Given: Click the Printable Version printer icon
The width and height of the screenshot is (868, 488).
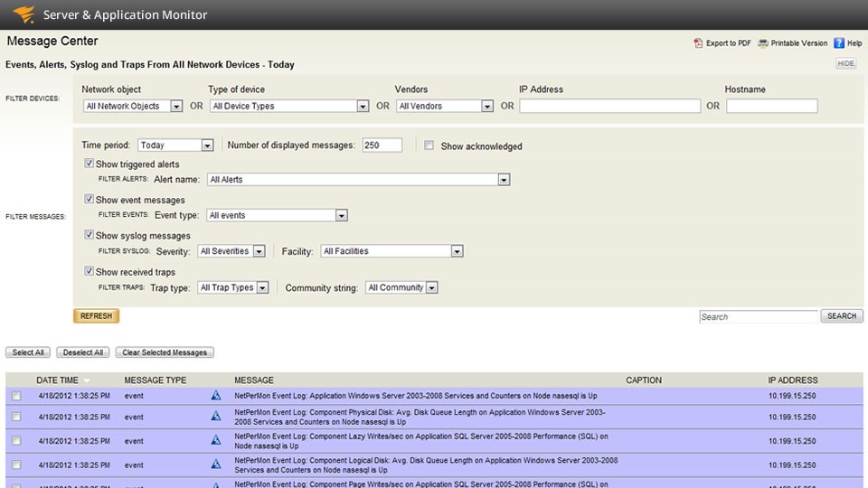Looking at the screenshot, I should tap(763, 43).
